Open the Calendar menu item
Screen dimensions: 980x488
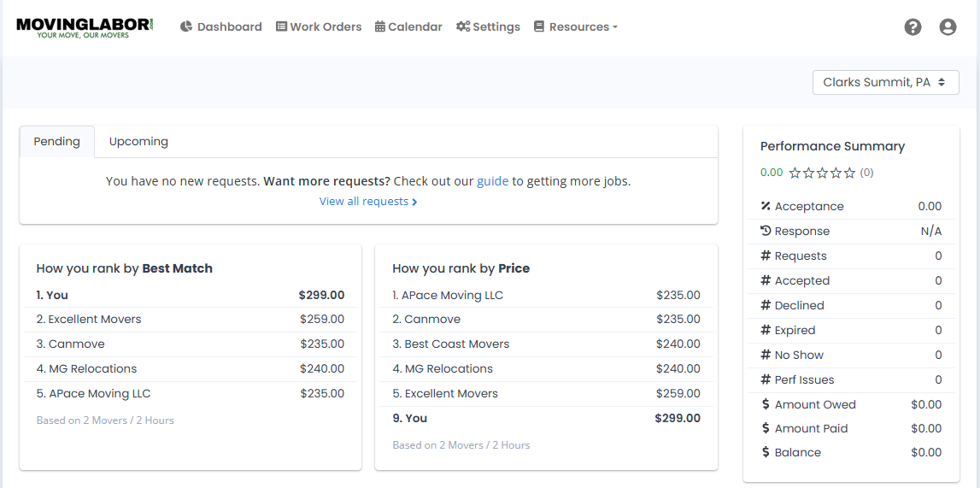[x=408, y=26]
